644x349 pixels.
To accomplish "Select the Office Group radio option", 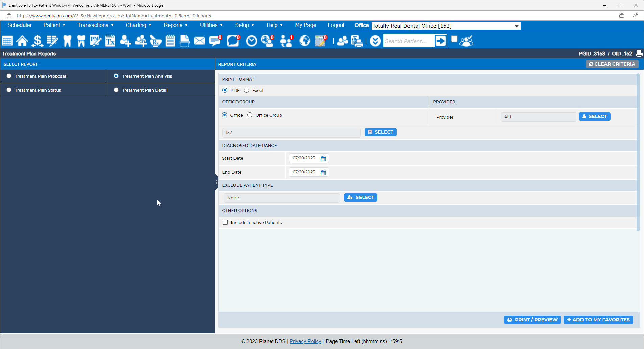I will [250, 115].
